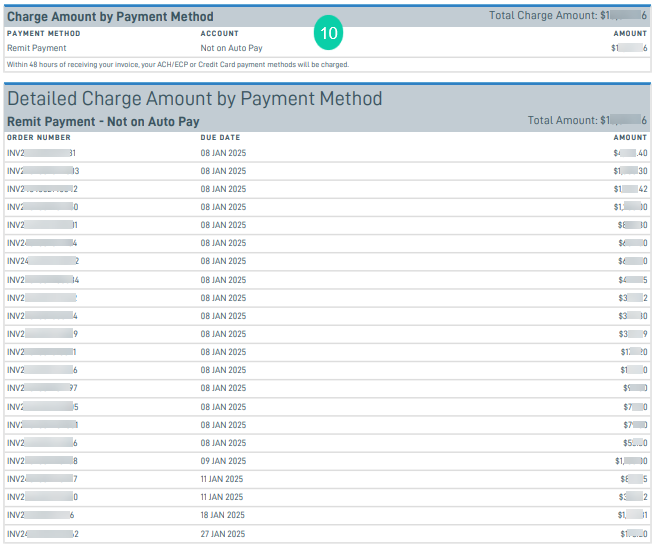Click the PAYMENT METHOD column header
656x548 pixels.
tap(43, 33)
